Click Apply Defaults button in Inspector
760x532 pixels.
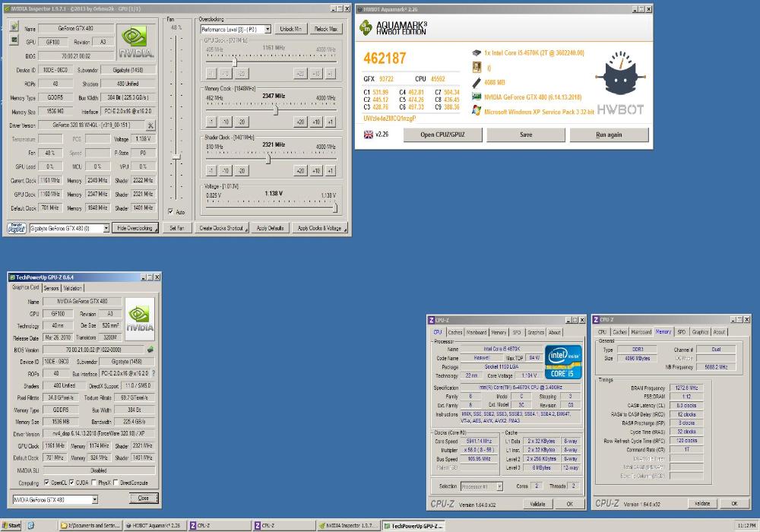[x=270, y=228]
